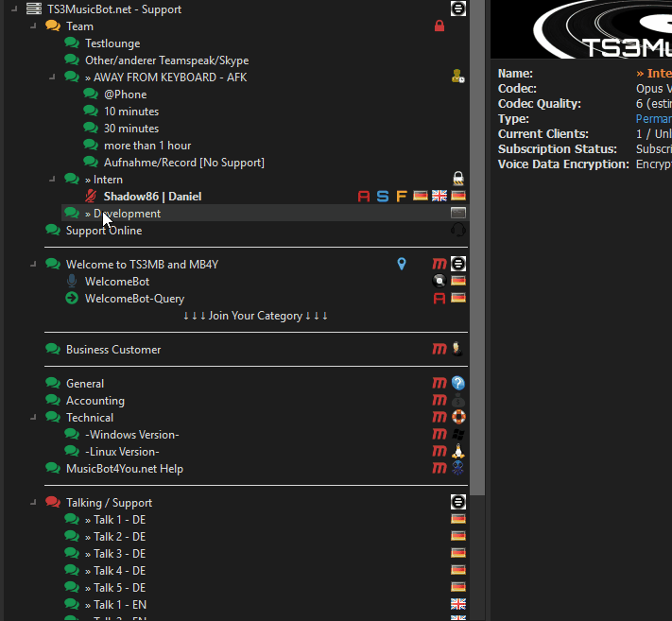Screen dimensions: 672x621
Task: Select the » Talk 3 - DE channel
Action: click(x=115, y=554)
